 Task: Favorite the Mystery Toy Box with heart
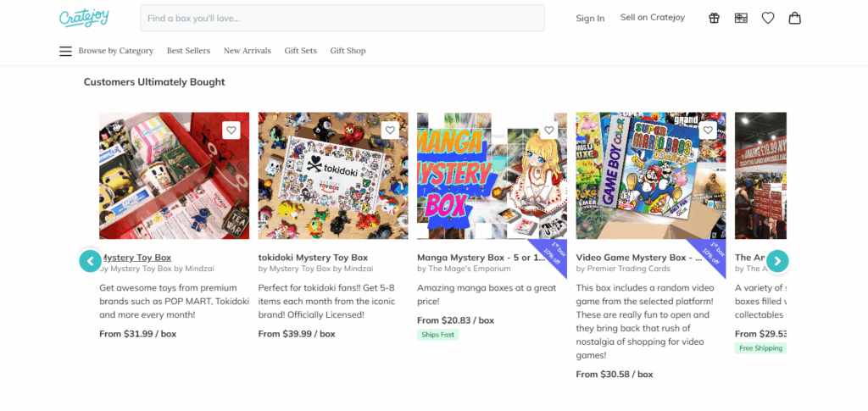[231, 131]
